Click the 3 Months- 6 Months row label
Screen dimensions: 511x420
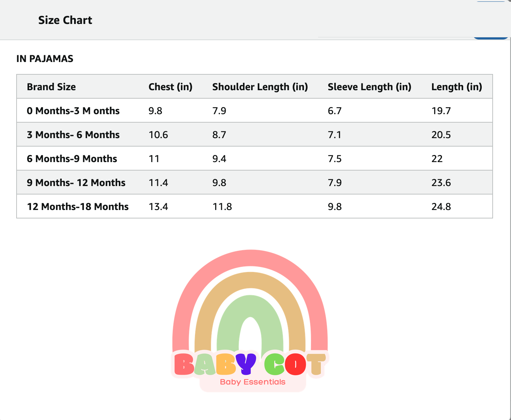pyautogui.click(x=73, y=135)
